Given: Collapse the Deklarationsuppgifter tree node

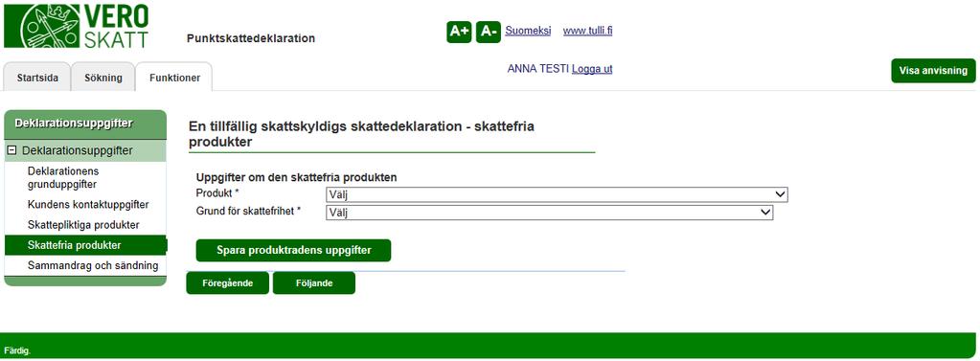Looking at the screenshot, I should (11, 150).
